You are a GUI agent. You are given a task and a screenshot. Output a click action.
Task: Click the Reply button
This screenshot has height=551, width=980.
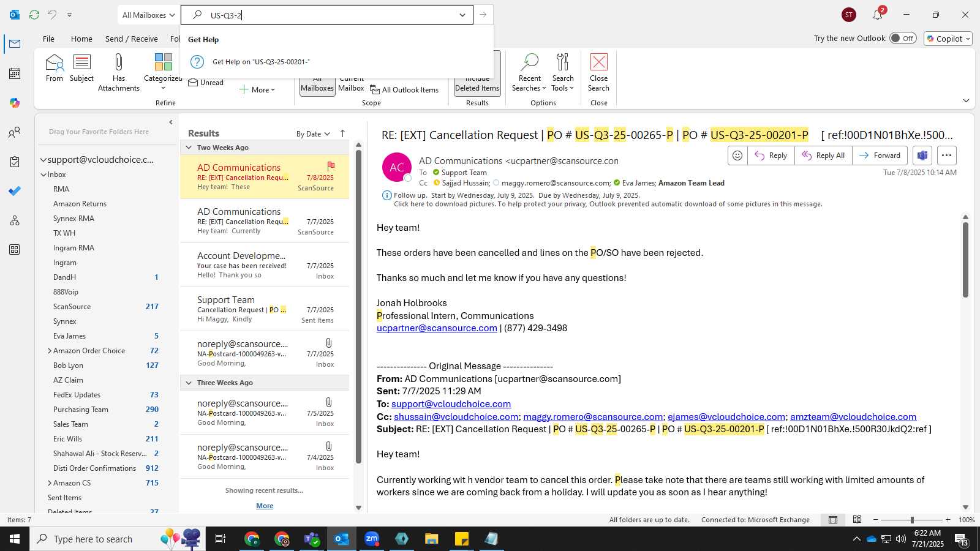coord(771,156)
